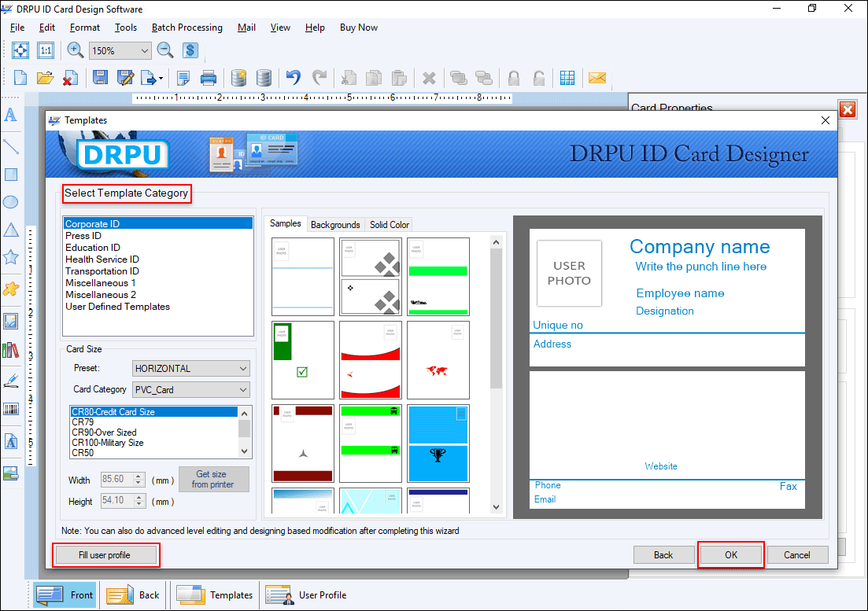This screenshot has width=868, height=611.
Task: Click scroll down arrow in card size list
Action: (x=245, y=451)
